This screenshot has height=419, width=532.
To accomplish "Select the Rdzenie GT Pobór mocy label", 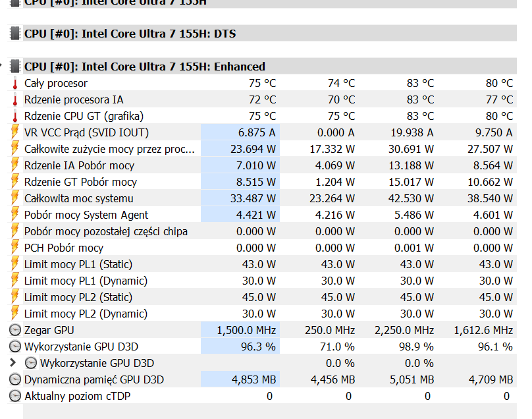I will 80,182.
